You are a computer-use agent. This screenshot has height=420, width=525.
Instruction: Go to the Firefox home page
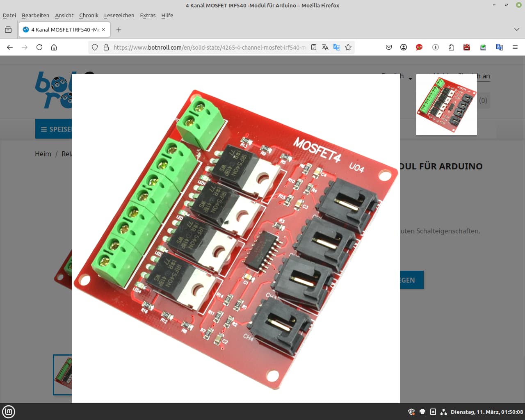54,47
